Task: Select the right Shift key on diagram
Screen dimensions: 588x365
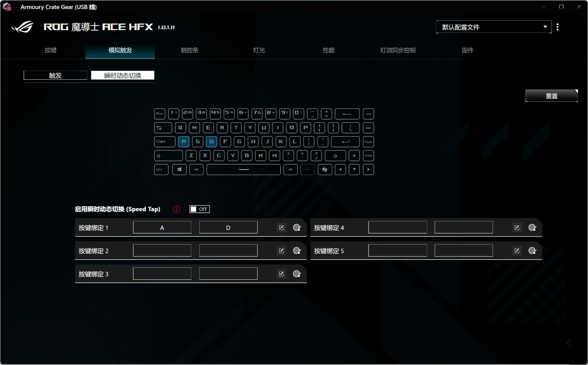Action: click(x=335, y=156)
